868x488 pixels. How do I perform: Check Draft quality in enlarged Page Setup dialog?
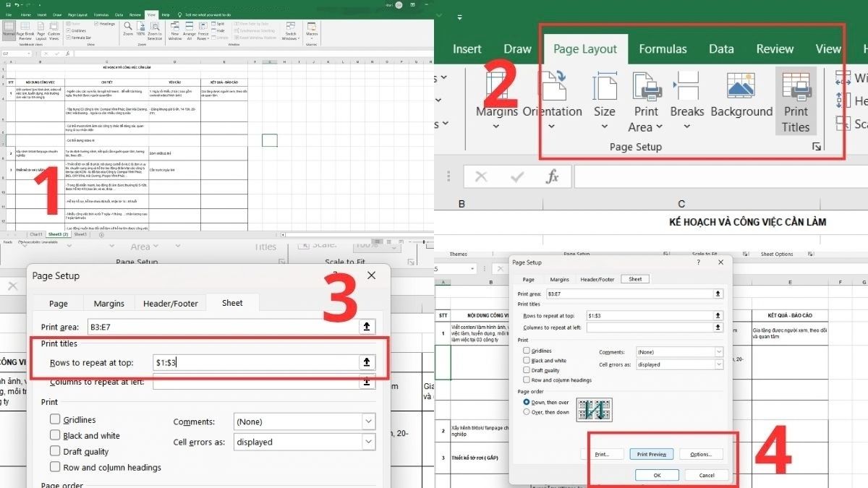[x=55, y=451]
